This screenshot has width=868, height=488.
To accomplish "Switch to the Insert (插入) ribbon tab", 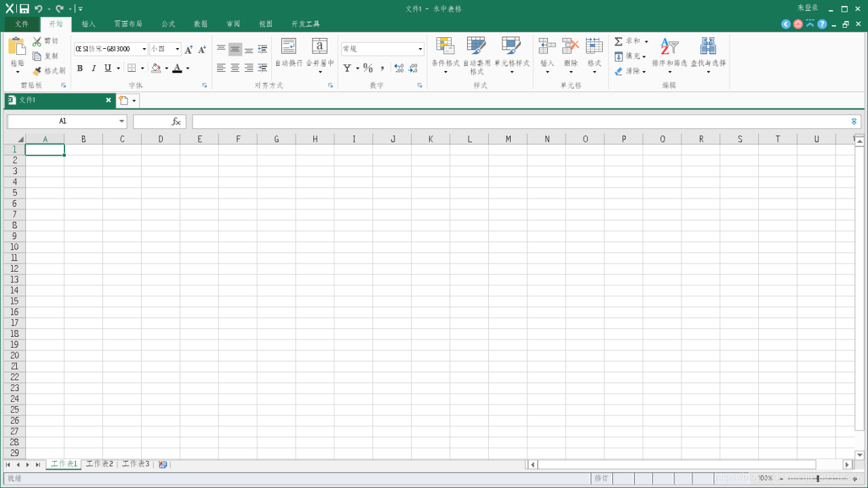I will (89, 24).
